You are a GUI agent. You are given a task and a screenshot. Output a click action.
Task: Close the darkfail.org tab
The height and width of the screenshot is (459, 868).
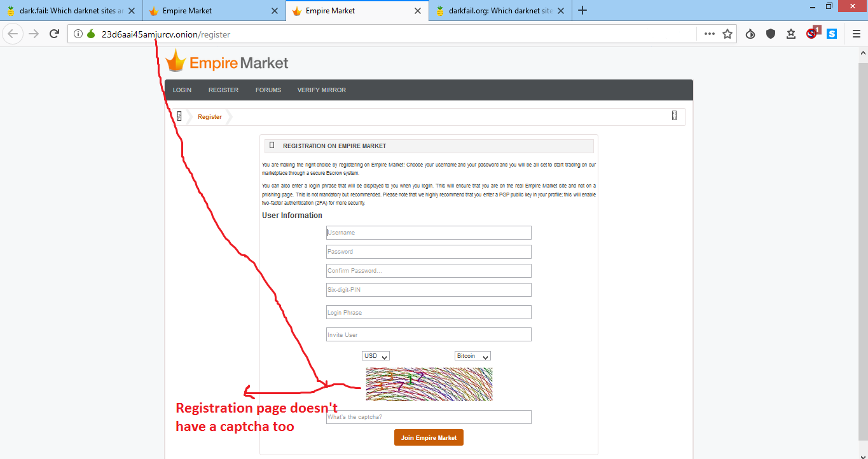[x=561, y=11]
